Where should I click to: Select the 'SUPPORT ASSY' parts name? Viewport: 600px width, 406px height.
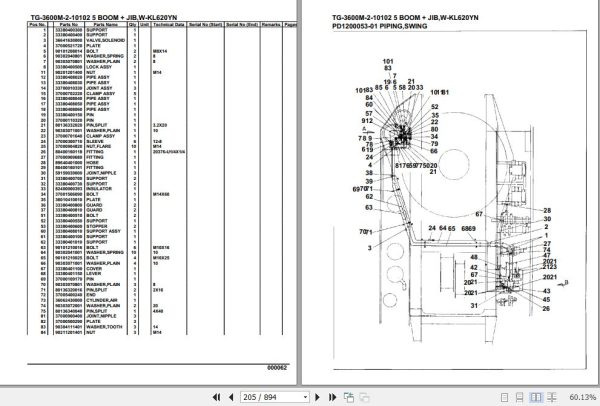tap(103, 232)
